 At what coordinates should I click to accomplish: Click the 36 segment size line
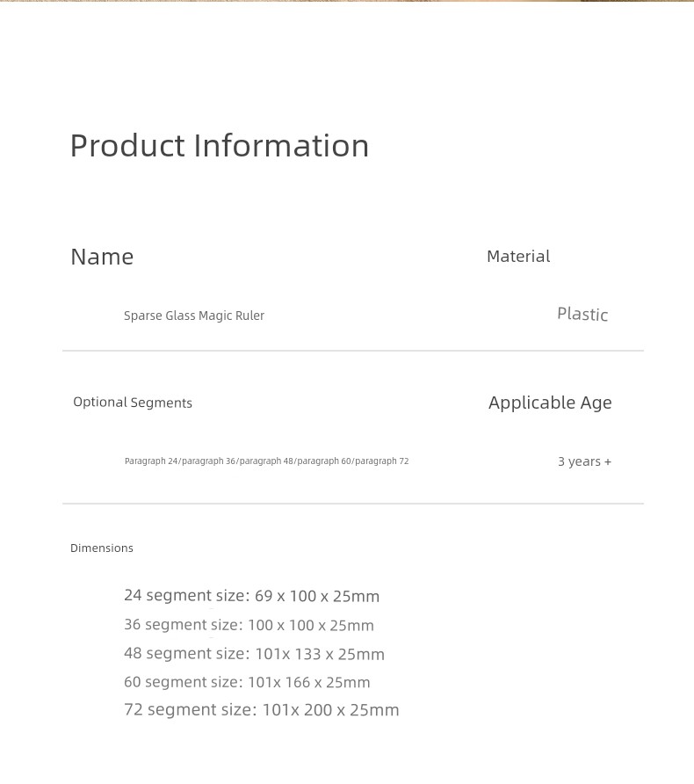click(x=249, y=625)
